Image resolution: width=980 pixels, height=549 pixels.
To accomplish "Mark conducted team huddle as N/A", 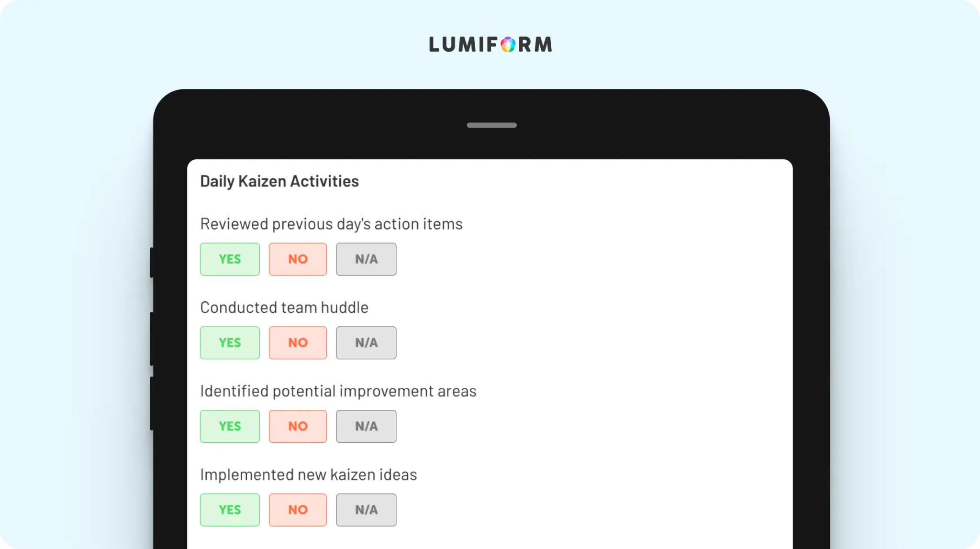I will coord(366,343).
